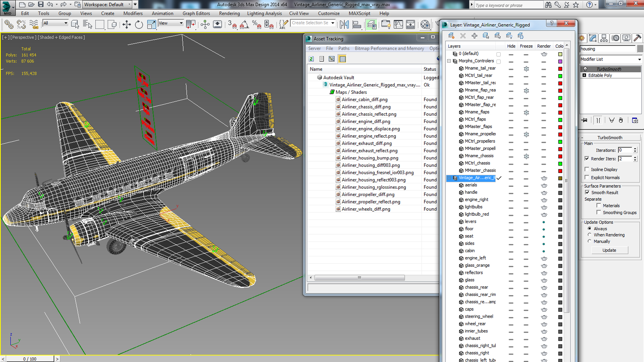Click the Render column header
This screenshot has width=644, height=362.
click(544, 46)
